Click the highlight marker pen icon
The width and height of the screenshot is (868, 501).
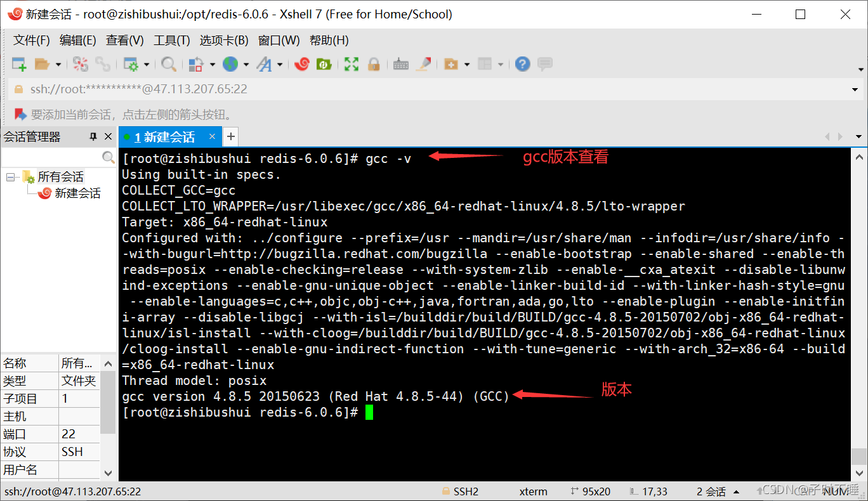click(424, 64)
